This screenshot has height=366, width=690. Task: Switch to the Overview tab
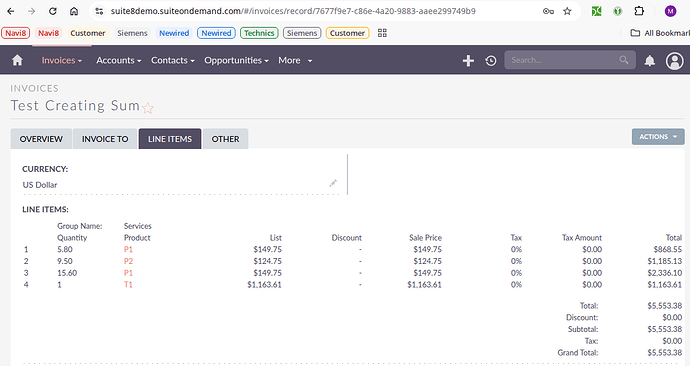[x=41, y=139]
